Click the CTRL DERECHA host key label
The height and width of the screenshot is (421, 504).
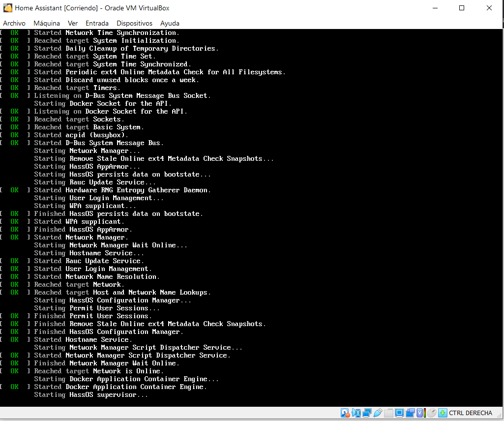471,413
